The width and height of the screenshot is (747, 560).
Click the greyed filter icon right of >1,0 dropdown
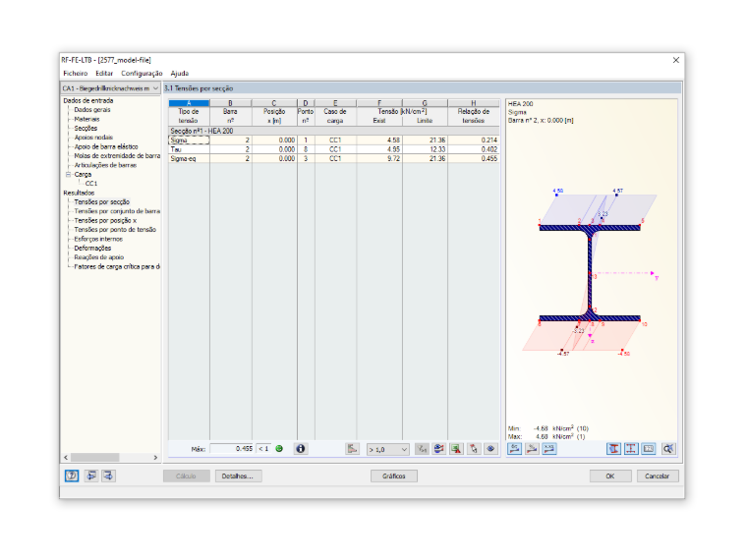coord(422,449)
